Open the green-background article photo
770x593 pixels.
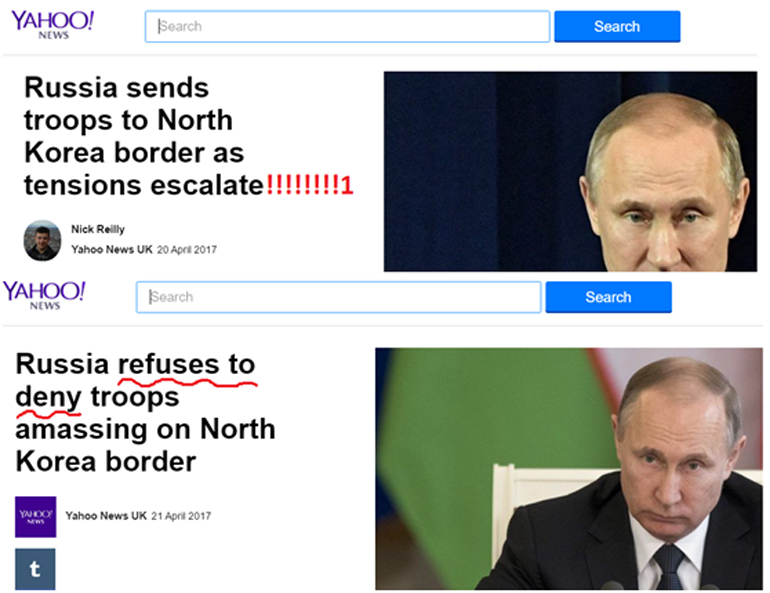(x=569, y=469)
